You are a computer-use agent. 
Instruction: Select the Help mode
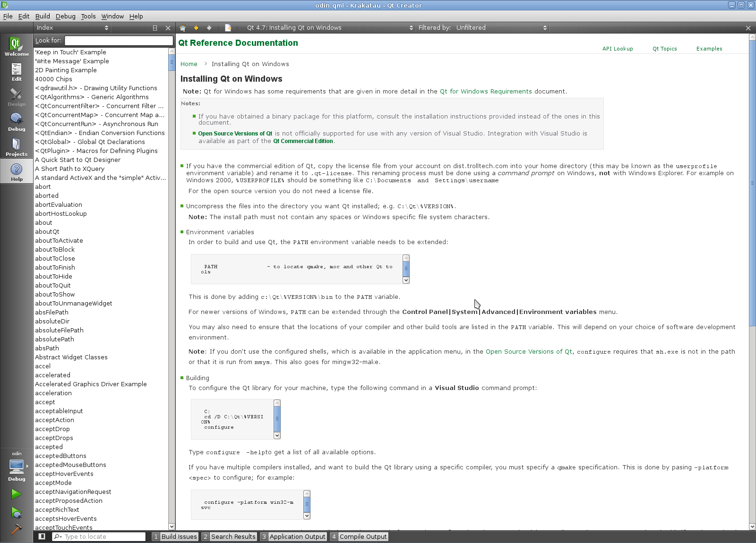17,172
